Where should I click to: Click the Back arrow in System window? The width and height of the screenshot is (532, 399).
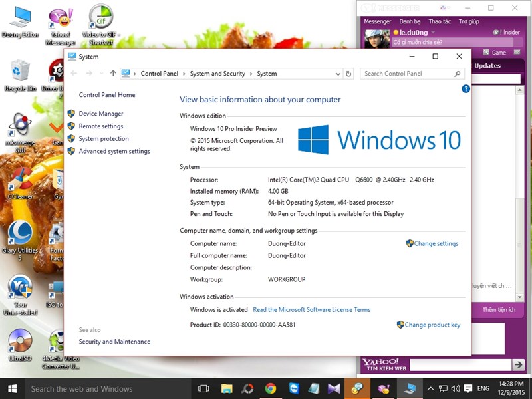point(74,73)
